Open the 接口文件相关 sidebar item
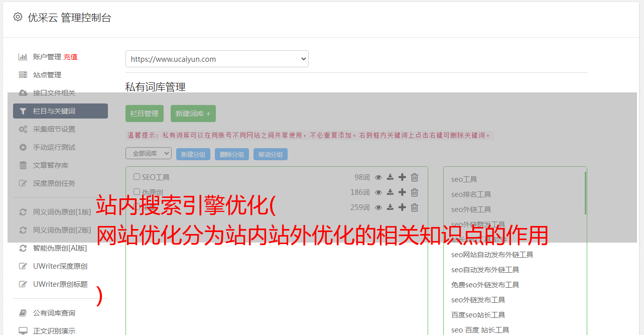 tap(54, 93)
